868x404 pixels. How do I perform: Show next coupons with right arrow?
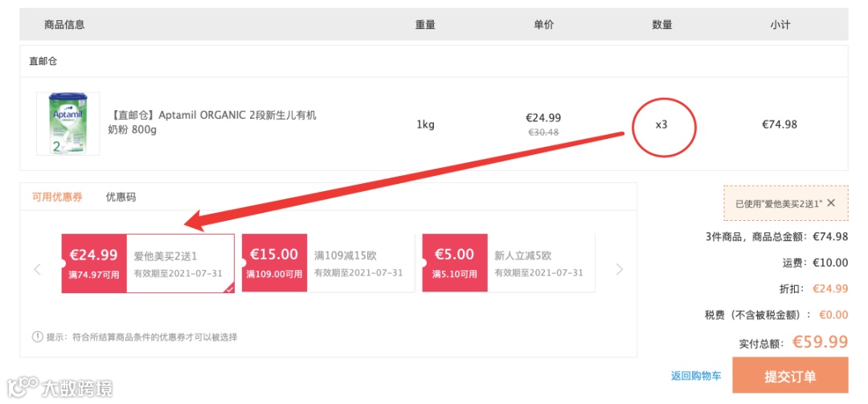tap(620, 270)
